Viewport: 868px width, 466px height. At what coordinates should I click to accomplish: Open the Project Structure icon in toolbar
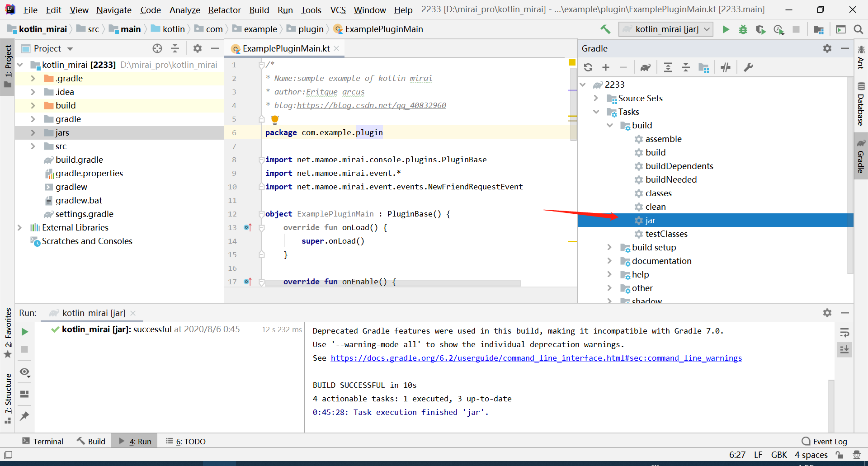pyautogui.click(x=819, y=29)
